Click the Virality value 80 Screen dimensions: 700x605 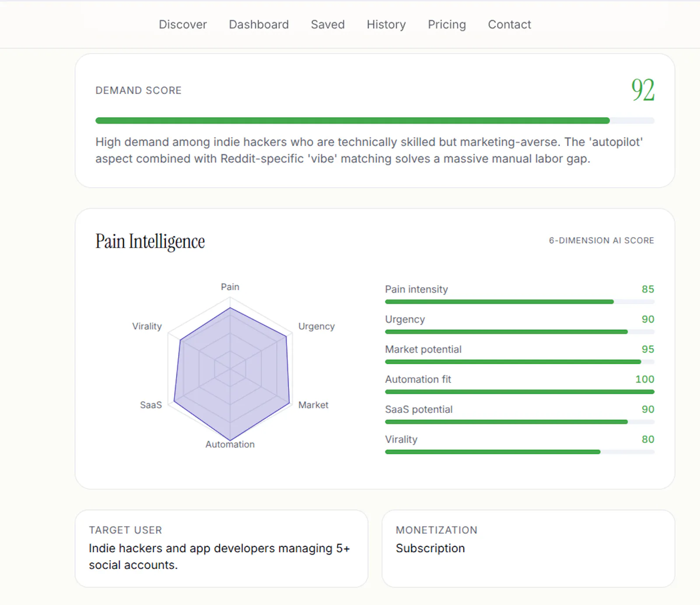coord(648,439)
